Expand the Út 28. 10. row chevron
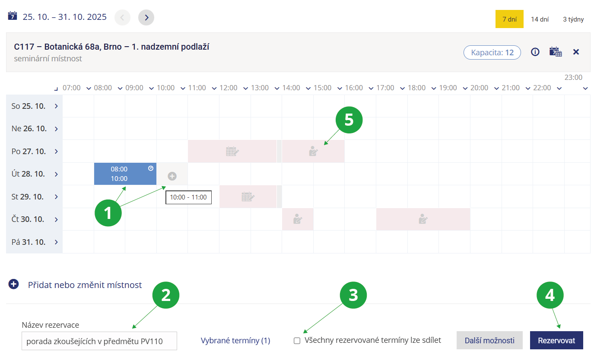 pyautogui.click(x=56, y=174)
